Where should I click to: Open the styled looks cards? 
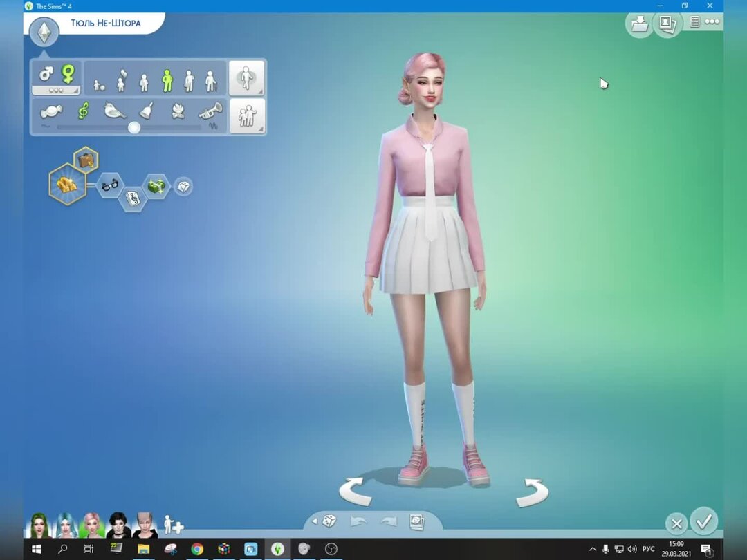[417, 522]
